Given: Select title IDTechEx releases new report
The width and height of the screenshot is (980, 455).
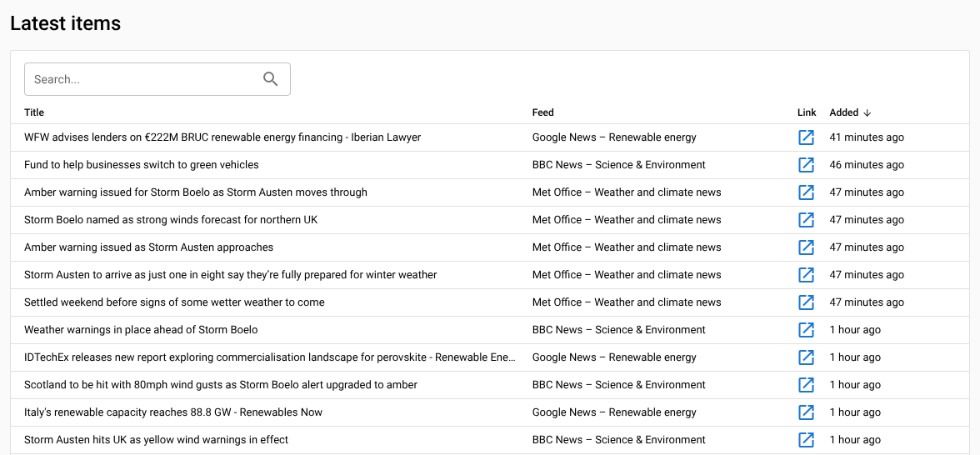Looking at the screenshot, I should tap(270, 357).
